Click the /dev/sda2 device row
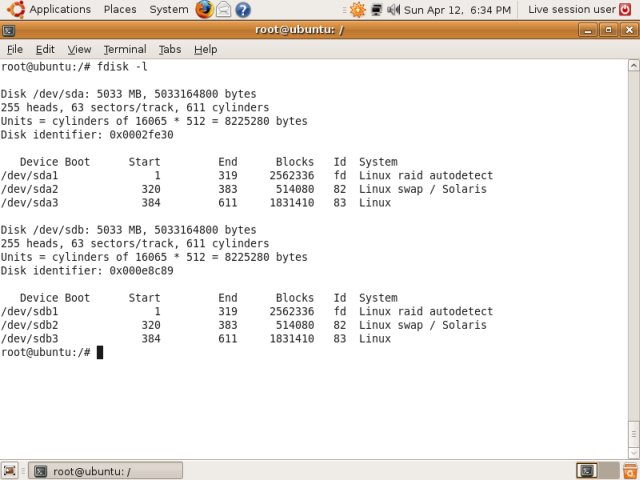The image size is (640, 480). point(243,189)
